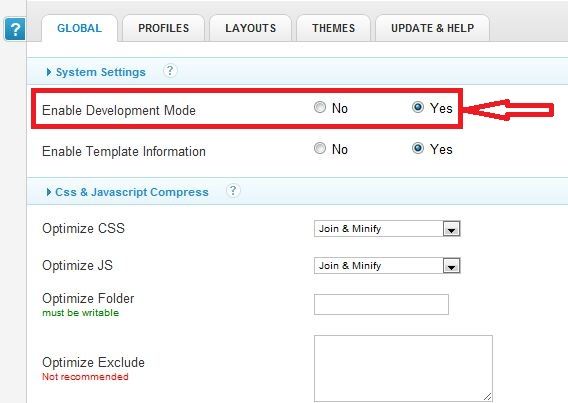Collapse the System Settings triangle arrow
This screenshot has height=403, width=568.
tap(49, 72)
